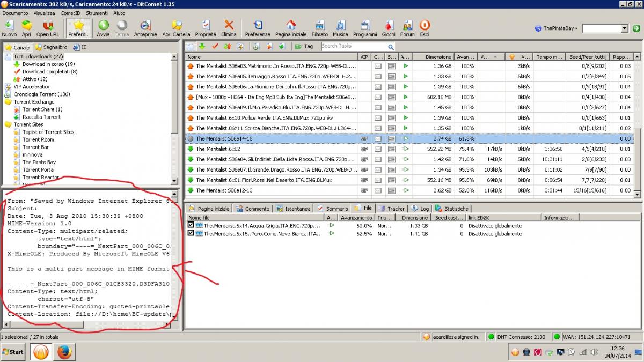This screenshot has width=644, height=362.
Task: Open the Strumenti menu
Action: click(97, 13)
